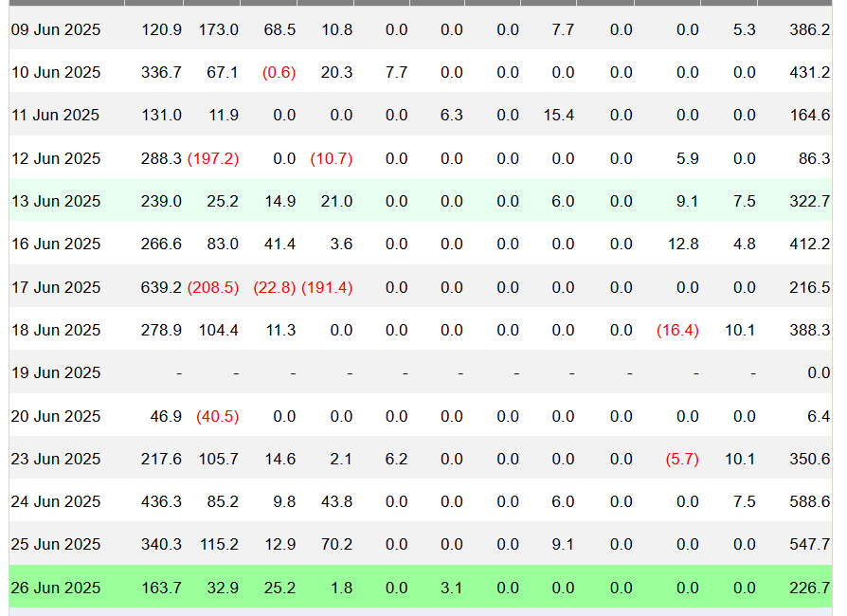Click the 20.3 cell
Screen dimensions: 847x616
click(336, 72)
